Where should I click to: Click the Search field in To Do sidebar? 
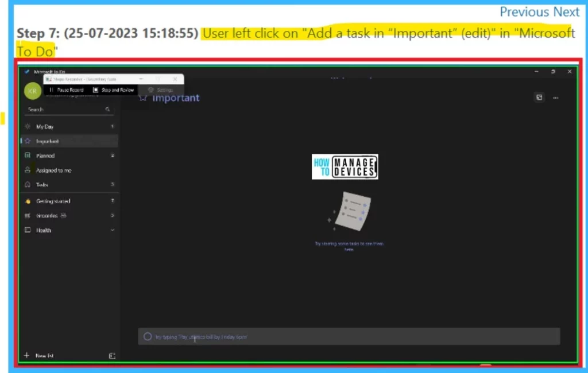(x=69, y=110)
